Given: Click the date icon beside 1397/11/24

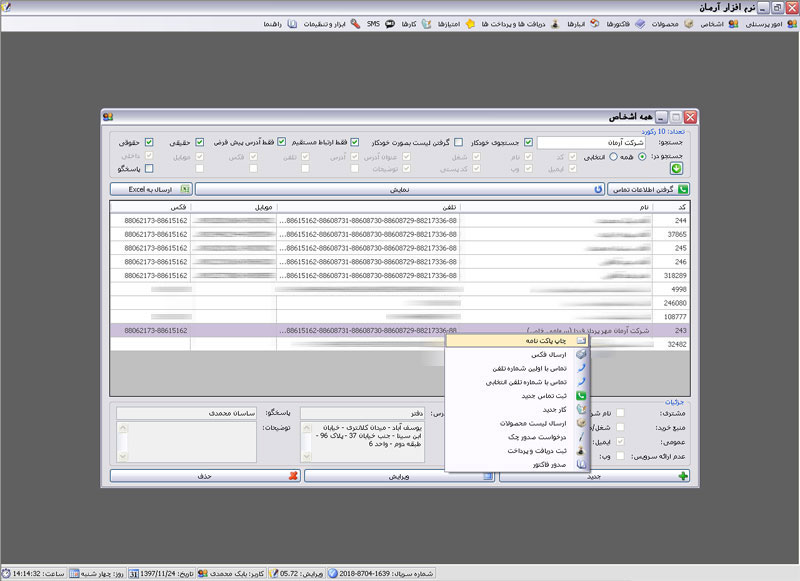Looking at the screenshot, I should [134, 574].
